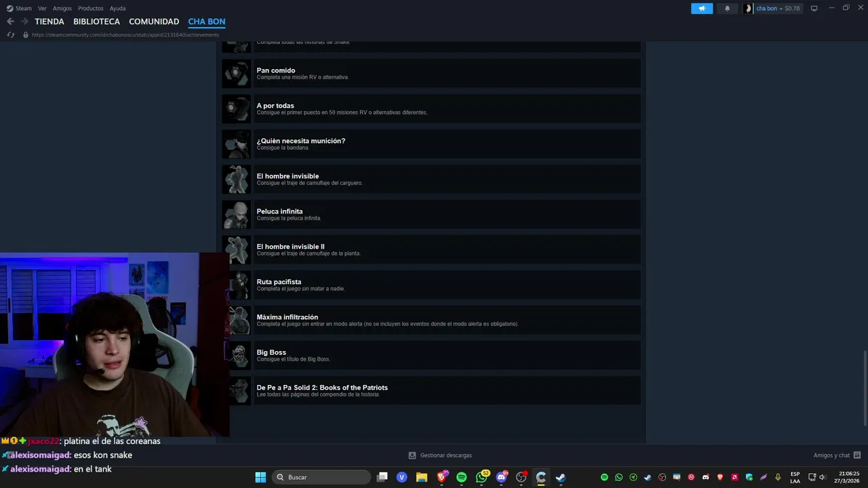Image resolution: width=868 pixels, height=488 pixels.
Task: Go to the COMUNIDAD tab
Action: 154,22
